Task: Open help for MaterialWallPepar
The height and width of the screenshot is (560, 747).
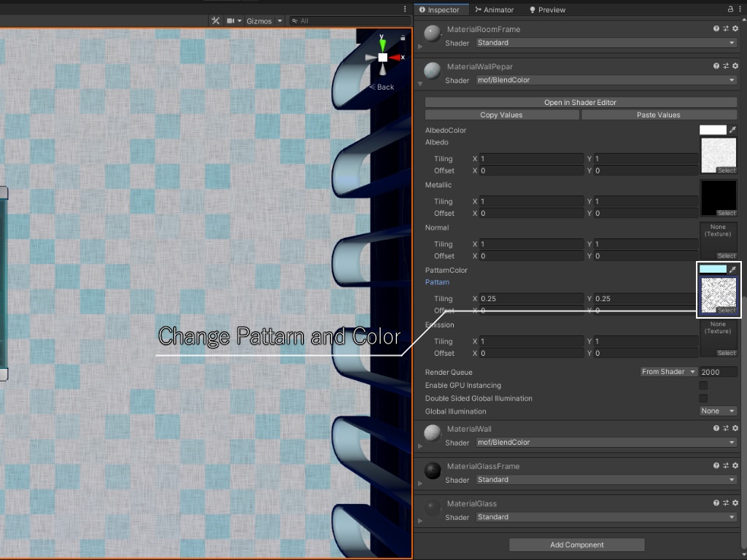Action: (x=716, y=66)
